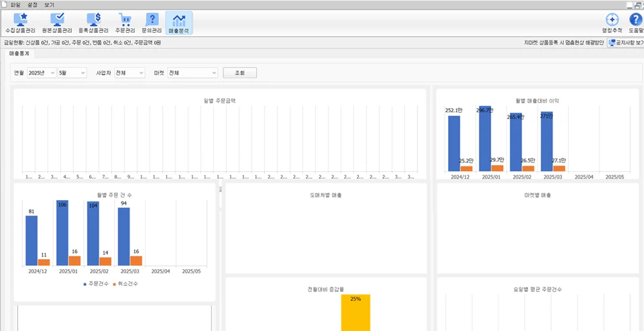
Task: Open the 원본상품관리 toolbar icon
Action: click(57, 23)
